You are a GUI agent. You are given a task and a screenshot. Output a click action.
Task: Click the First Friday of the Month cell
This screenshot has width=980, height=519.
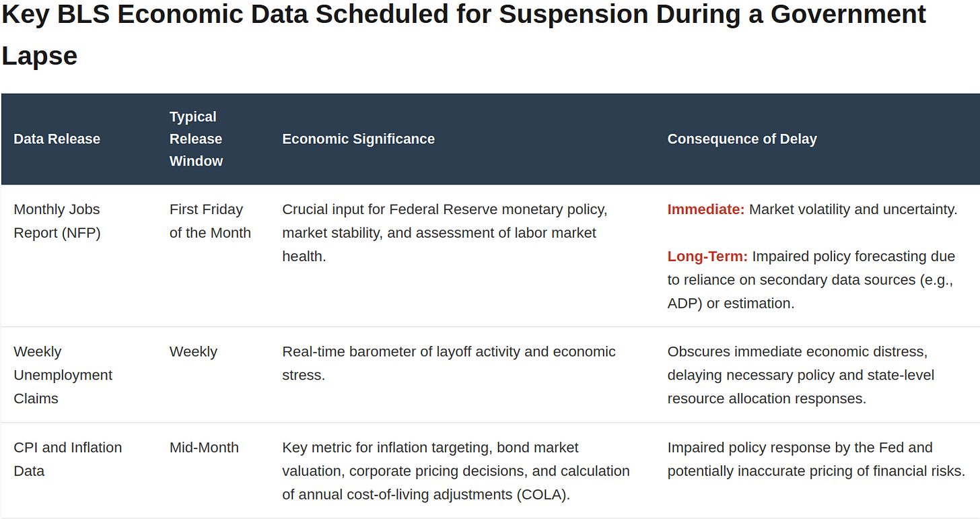pos(210,221)
